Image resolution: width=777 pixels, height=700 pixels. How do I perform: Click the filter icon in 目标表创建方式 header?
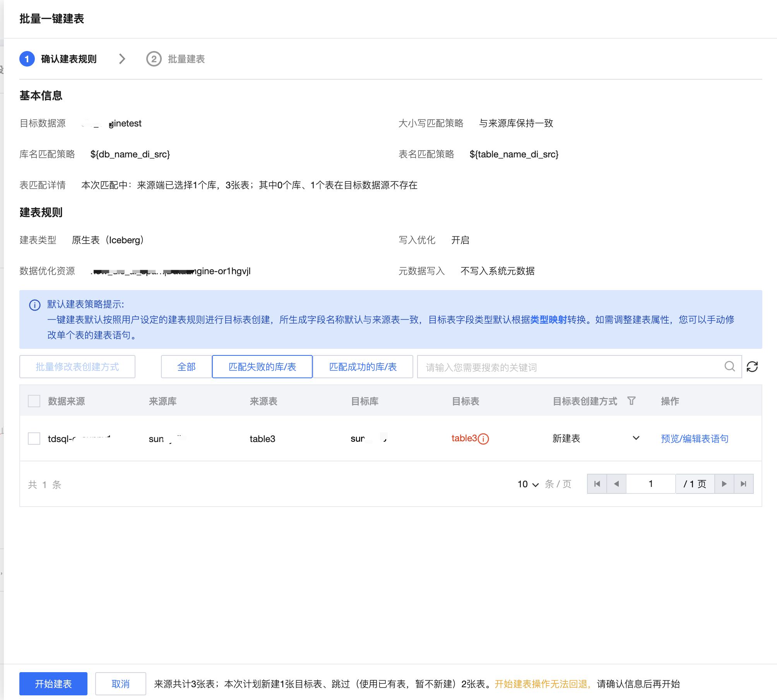(631, 401)
